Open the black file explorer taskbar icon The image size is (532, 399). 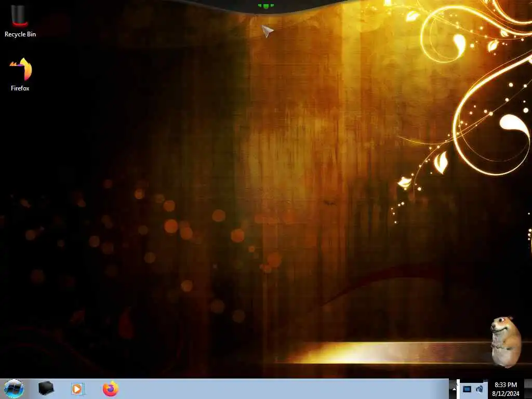[46, 389]
